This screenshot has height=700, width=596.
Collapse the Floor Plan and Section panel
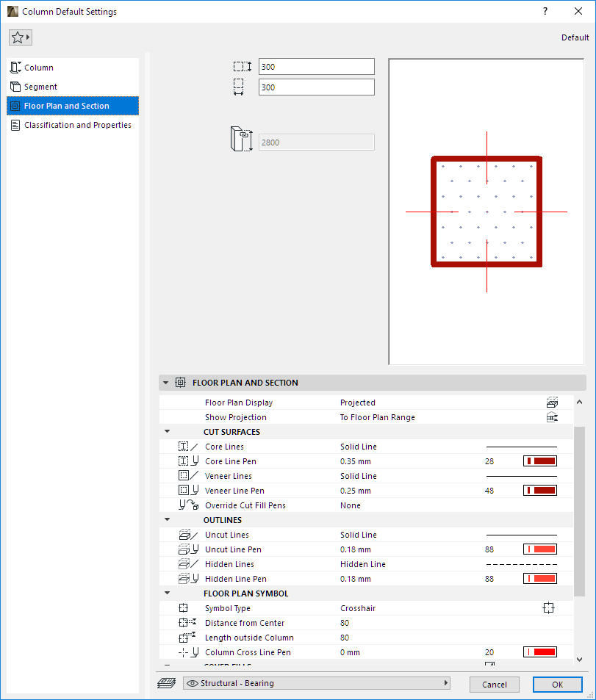(166, 383)
